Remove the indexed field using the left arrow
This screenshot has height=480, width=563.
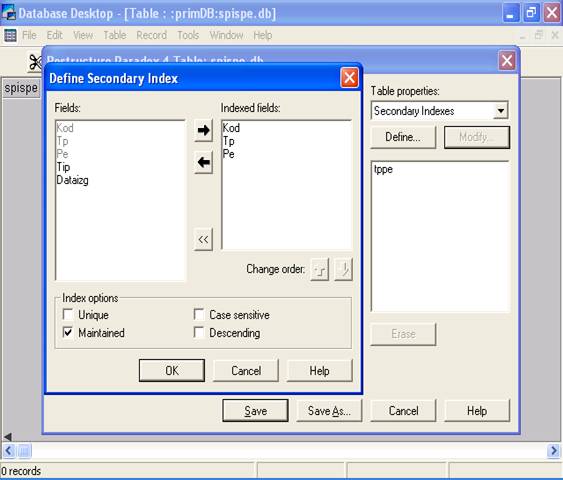204,162
